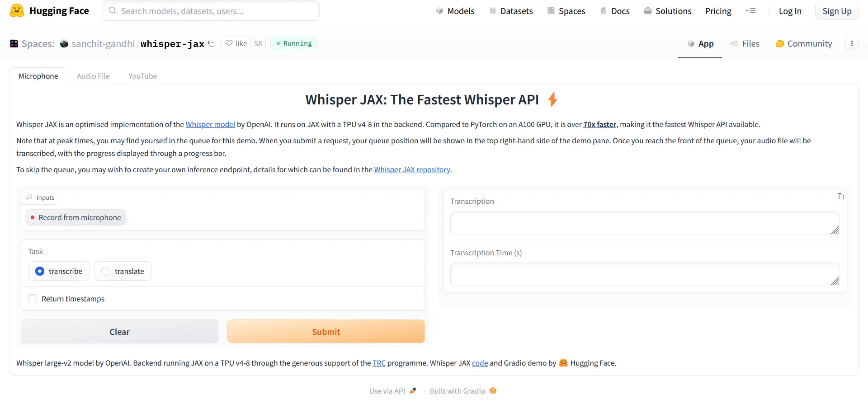The height and width of the screenshot is (404, 868).
Task: Focus the search models, datasets, users field
Action: tap(211, 11)
